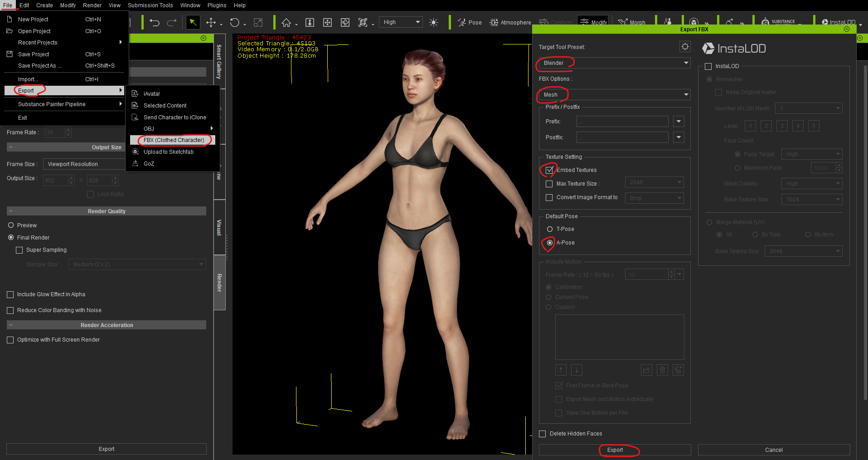Activate the Move object tool
The height and width of the screenshot is (460, 868).
tap(211, 23)
